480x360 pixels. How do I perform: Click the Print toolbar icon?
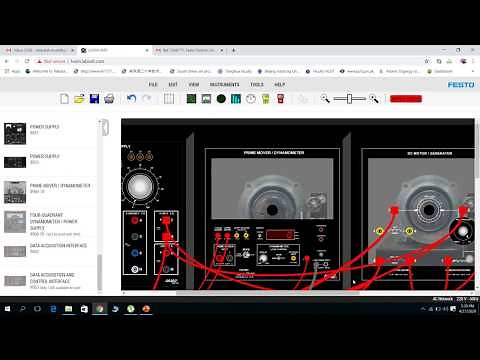tap(109, 99)
